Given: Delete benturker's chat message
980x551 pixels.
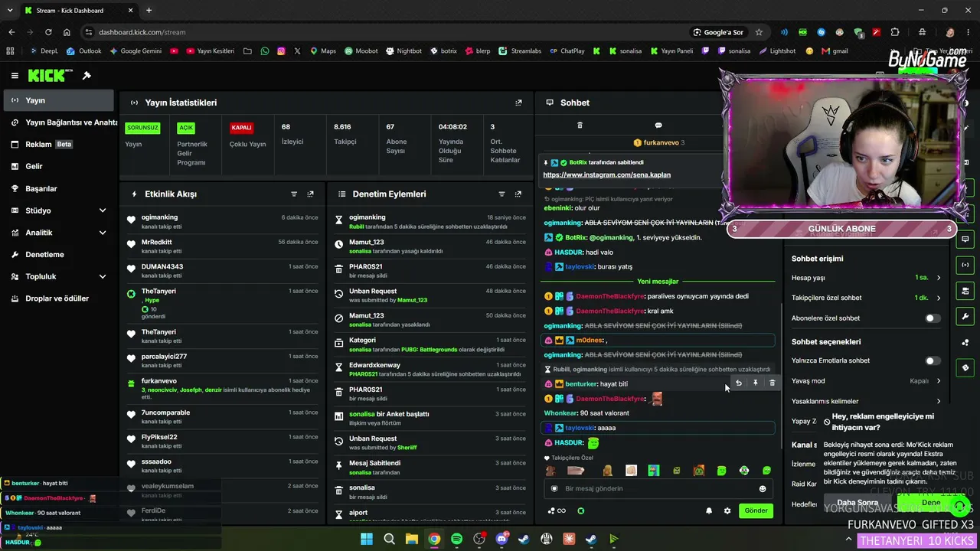Looking at the screenshot, I should point(772,383).
